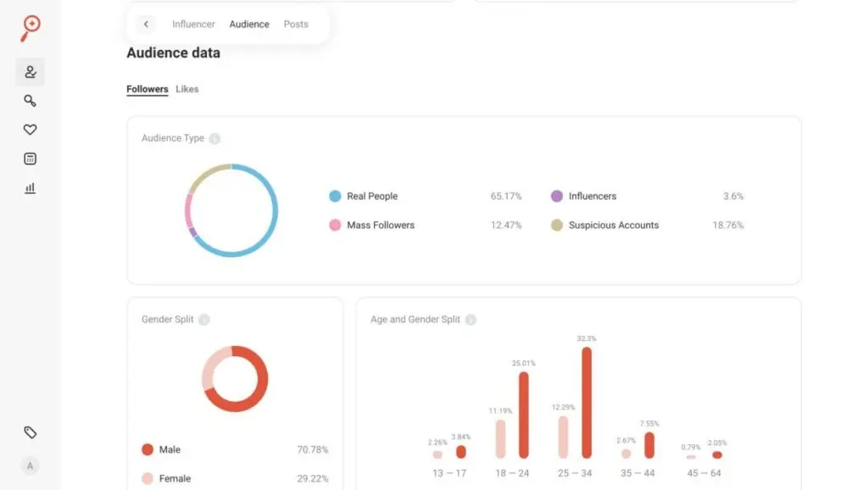This screenshot has height=490, width=868.
Task: Go back using the left chevron button
Action: [x=146, y=25]
